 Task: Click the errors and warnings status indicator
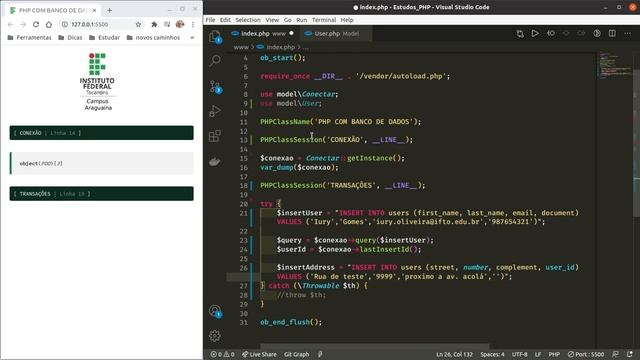[222, 354]
